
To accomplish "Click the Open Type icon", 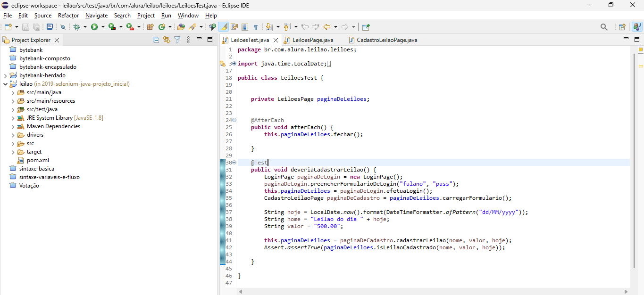I will 181,27.
